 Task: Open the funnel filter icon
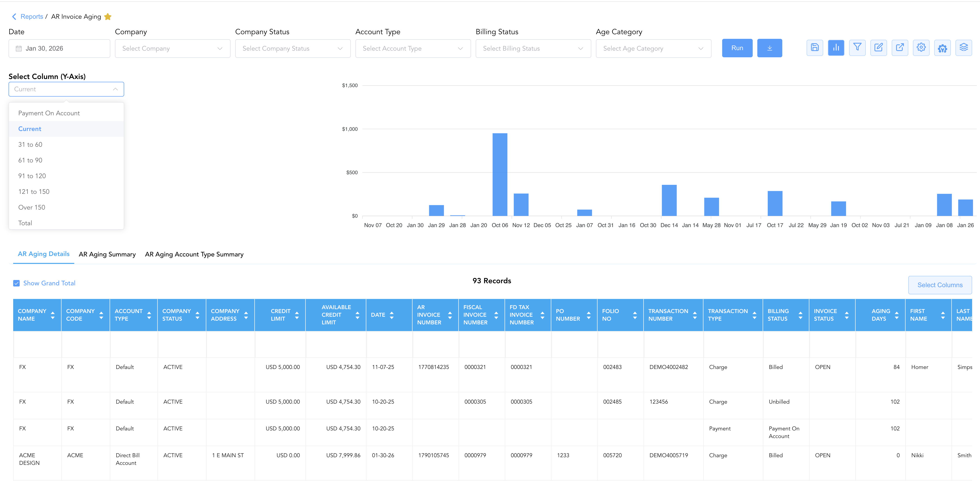click(x=857, y=48)
